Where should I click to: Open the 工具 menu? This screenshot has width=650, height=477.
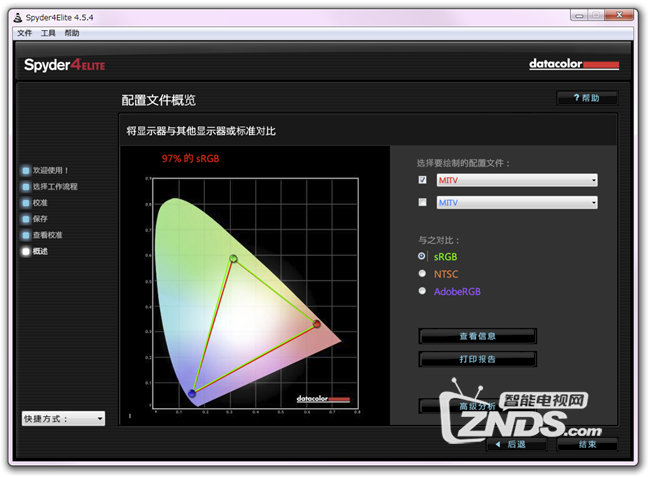48,33
